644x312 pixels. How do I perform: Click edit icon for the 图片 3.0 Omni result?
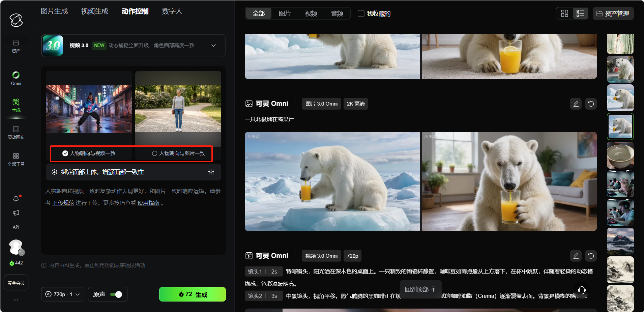(x=576, y=104)
